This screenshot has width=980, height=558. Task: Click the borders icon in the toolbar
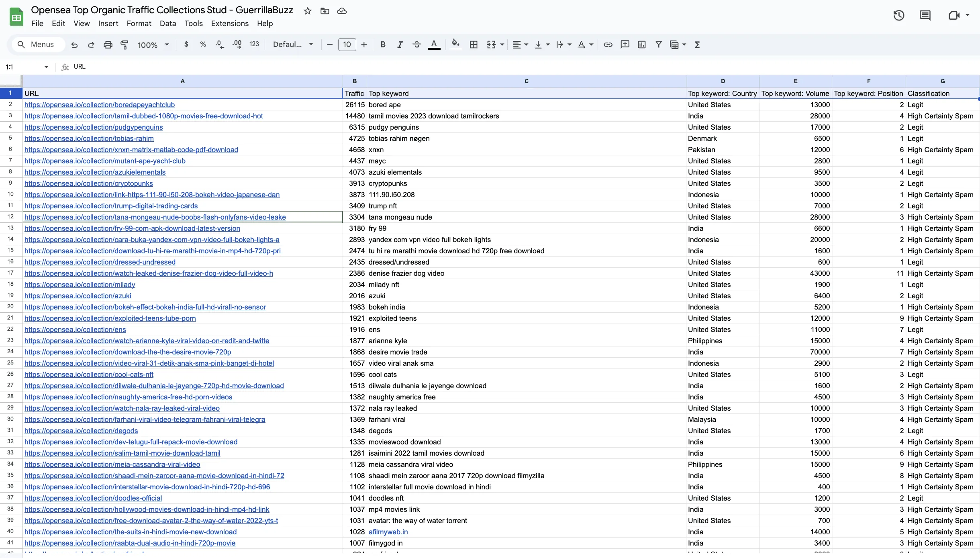click(473, 44)
